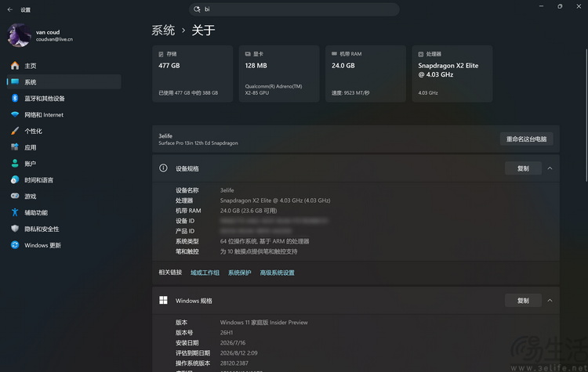Open 隐私和安全性 settings page
This screenshot has width=588, height=372.
click(x=64, y=229)
